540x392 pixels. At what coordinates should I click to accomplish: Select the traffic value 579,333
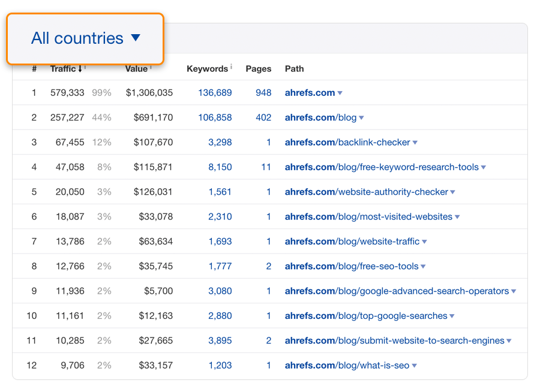pyautogui.click(x=67, y=92)
